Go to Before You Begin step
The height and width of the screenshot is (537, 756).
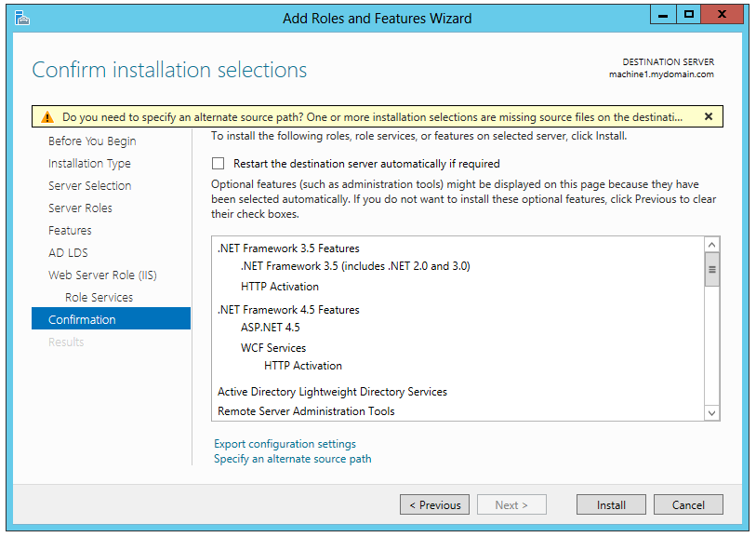[x=92, y=141]
